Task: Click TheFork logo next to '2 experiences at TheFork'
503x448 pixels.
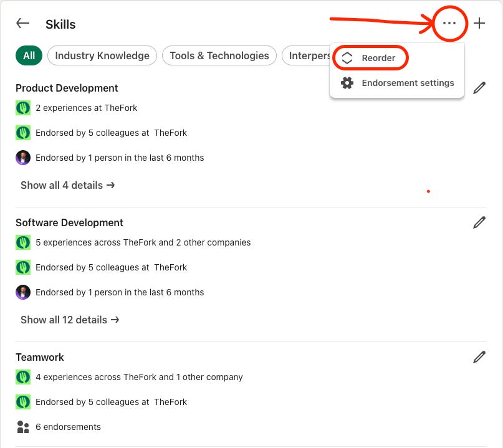Action: (x=23, y=108)
